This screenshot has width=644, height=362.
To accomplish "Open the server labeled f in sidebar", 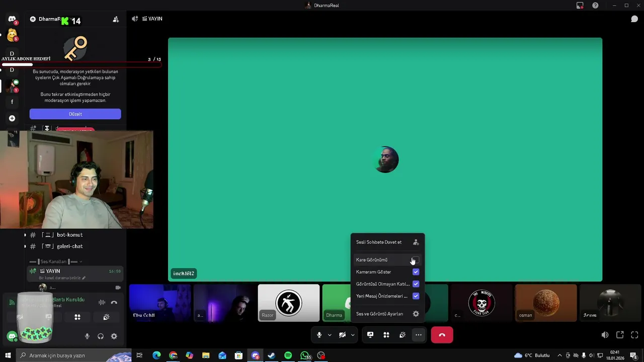I will click(12, 102).
